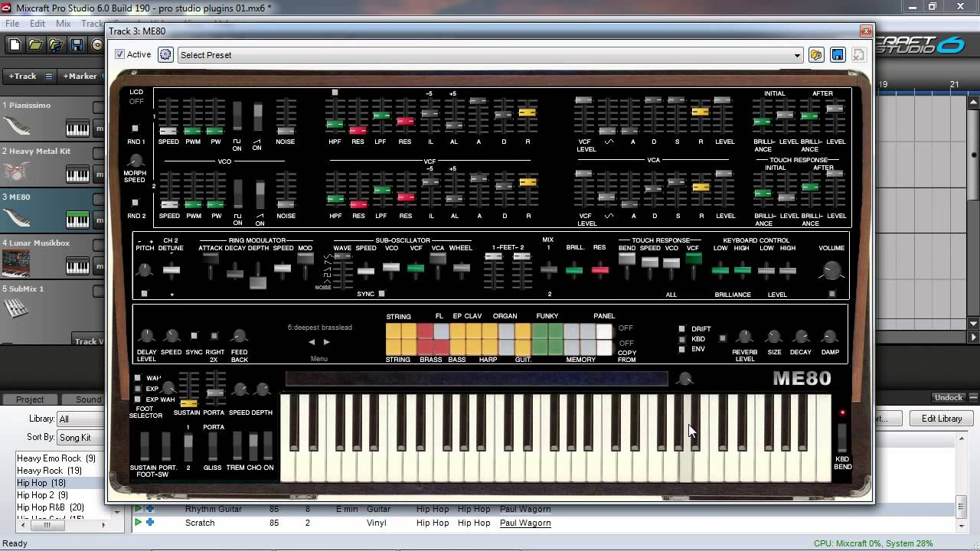The width and height of the screenshot is (980, 551).
Task: Switch to the Project tab
Action: click(30, 399)
